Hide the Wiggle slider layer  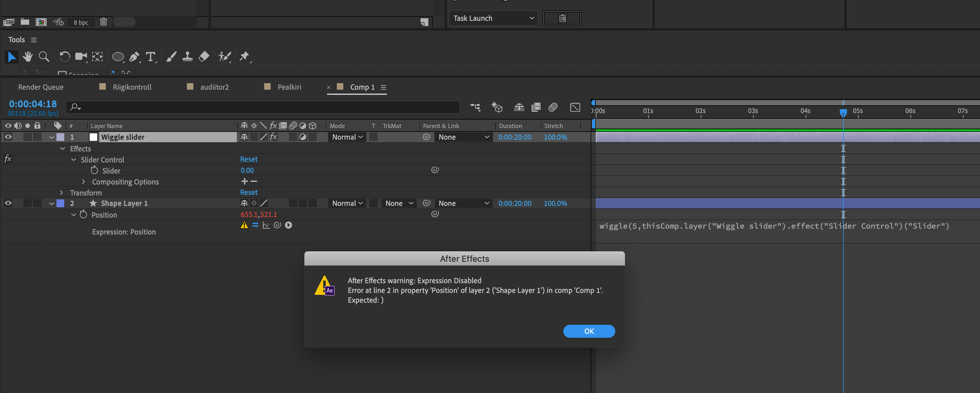pos(8,137)
